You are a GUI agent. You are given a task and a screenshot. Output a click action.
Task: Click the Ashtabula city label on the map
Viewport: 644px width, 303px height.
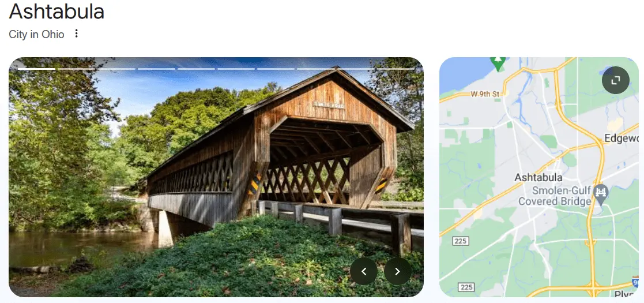click(538, 178)
